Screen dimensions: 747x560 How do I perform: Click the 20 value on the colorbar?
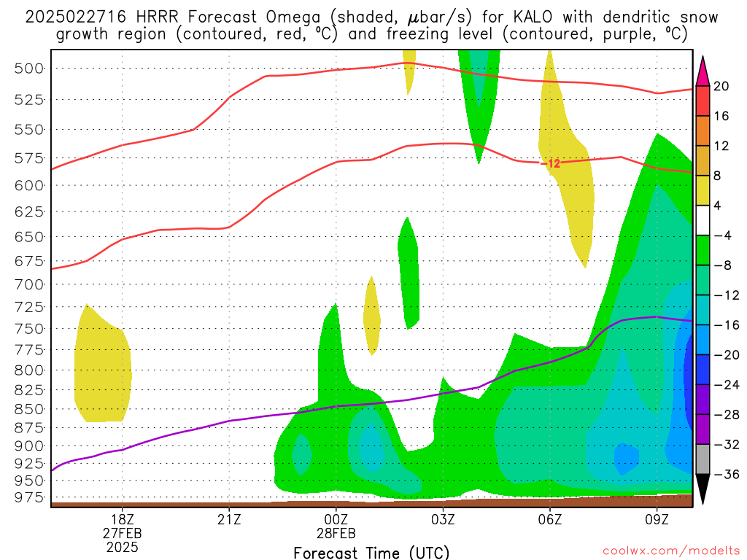tap(721, 86)
